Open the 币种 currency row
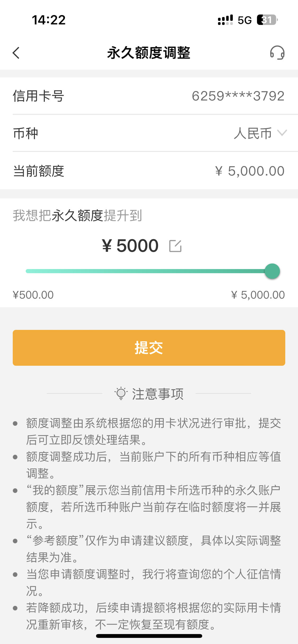The image size is (298, 644). [x=149, y=133]
